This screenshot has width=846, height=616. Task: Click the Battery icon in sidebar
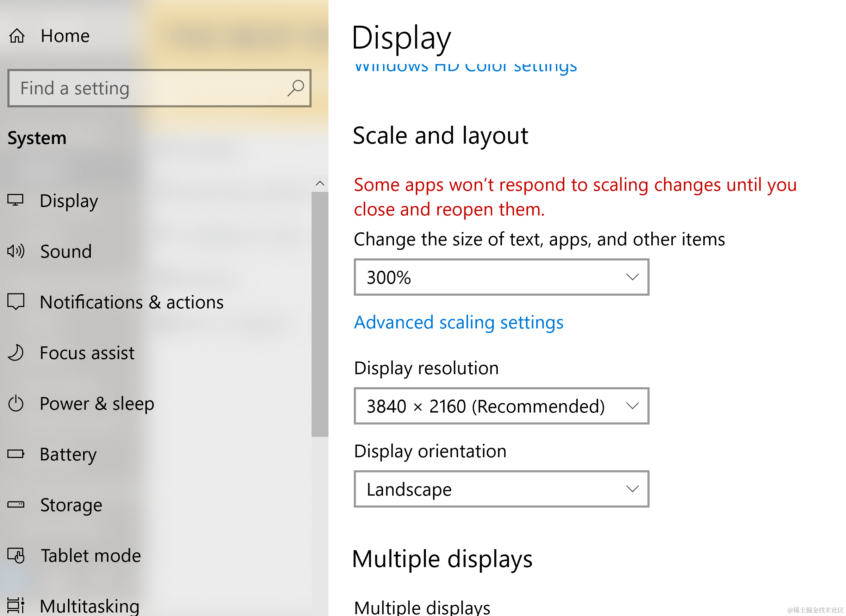coord(15,454)
